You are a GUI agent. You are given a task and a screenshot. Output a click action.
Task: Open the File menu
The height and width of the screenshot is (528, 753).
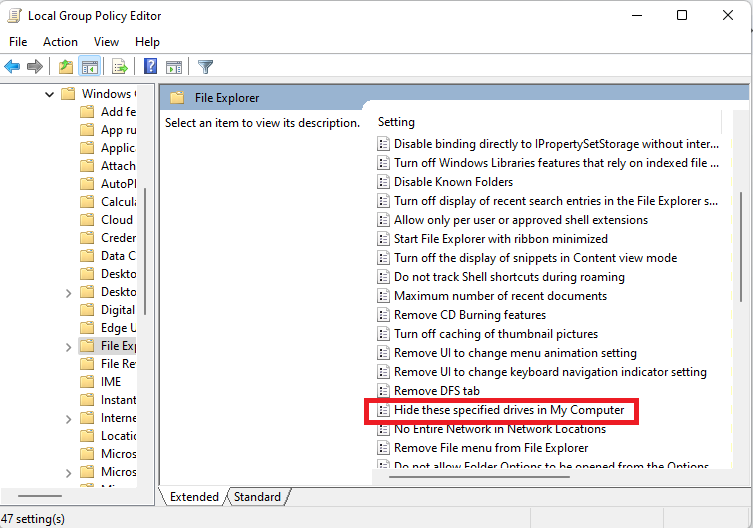click(18, 42)
